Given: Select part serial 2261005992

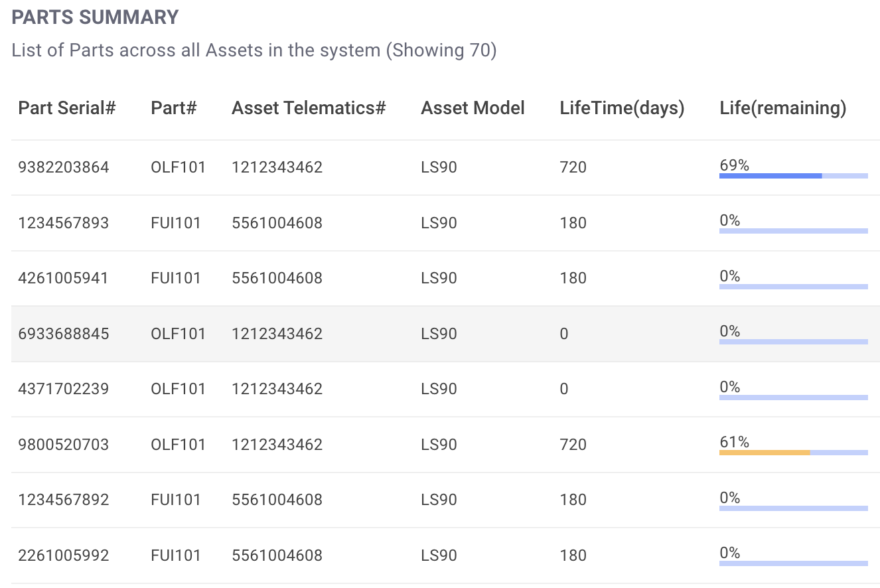Looking at the screenshot, I should click(x=64, y=555).
